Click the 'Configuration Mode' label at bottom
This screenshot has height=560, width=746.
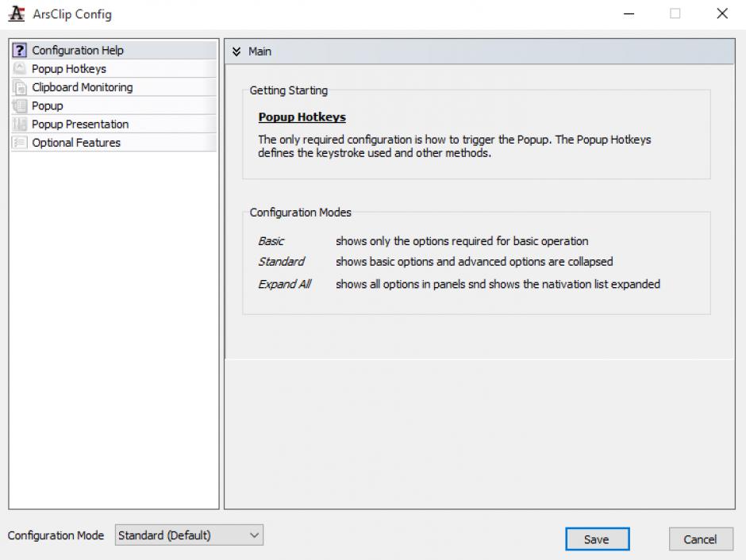56,535
